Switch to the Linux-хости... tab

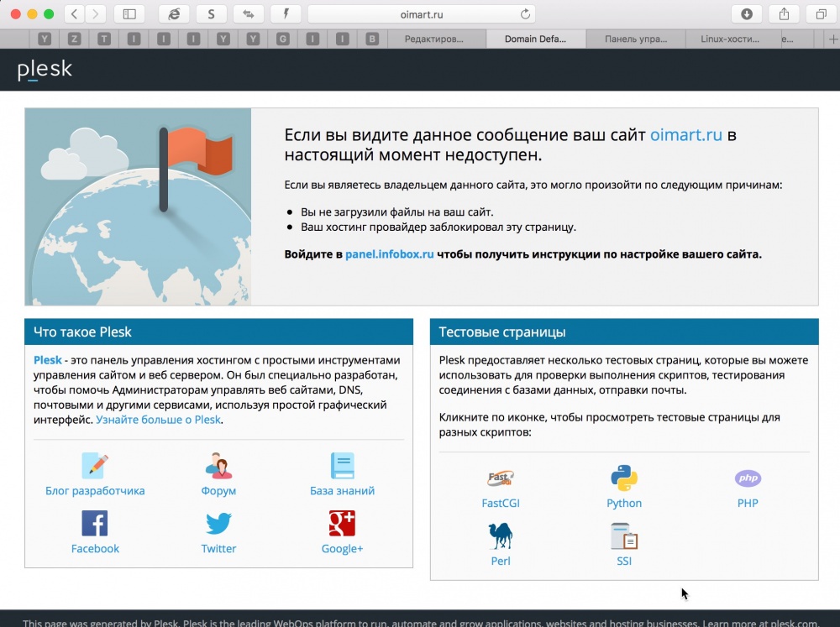730,39
